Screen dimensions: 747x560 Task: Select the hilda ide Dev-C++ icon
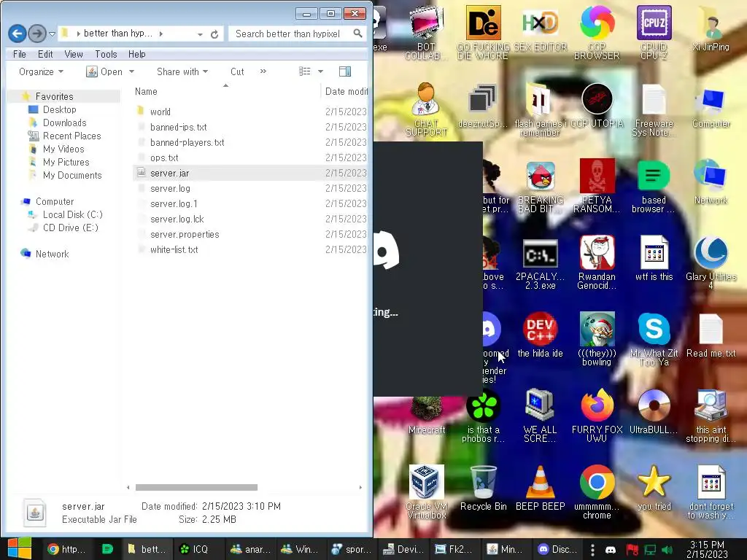click(x=541, y=335)
